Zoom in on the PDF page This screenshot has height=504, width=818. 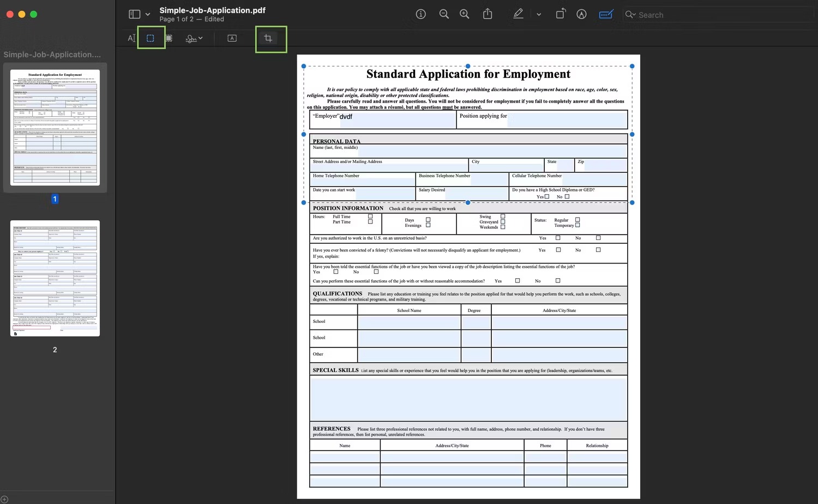tap(465, 14)
